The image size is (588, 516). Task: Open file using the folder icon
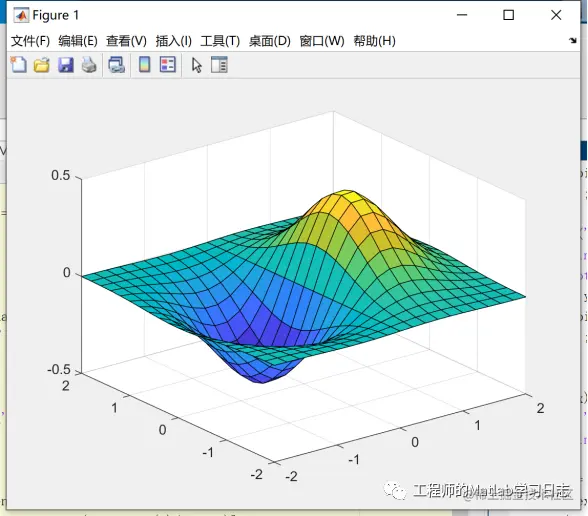(x=42, y=65)
